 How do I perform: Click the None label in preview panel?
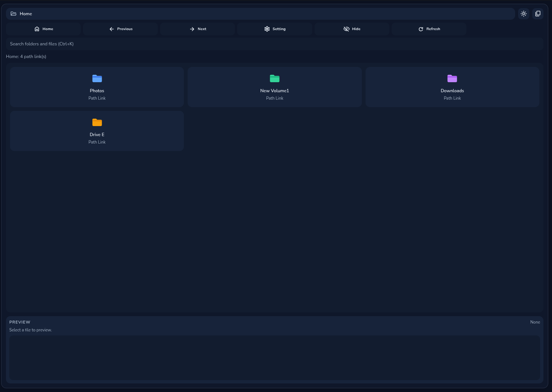click(x=535, y=322)
